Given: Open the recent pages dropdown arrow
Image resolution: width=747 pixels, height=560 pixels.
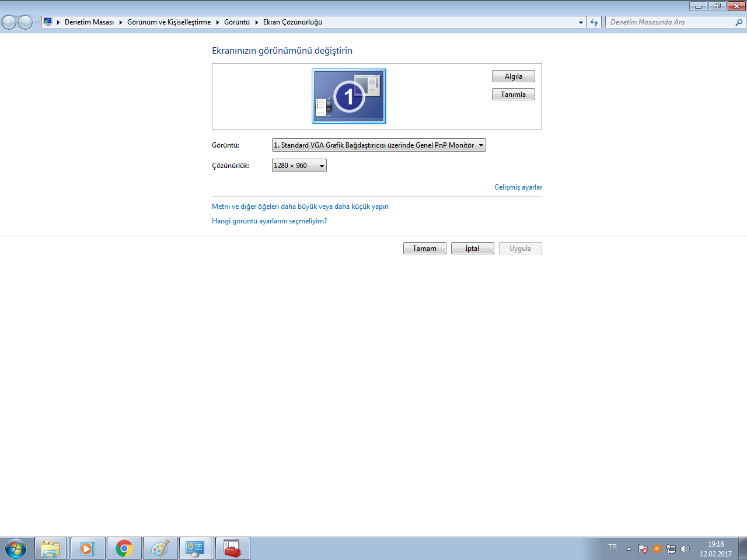Looking at the screenshot, I should tap(37, 23).
